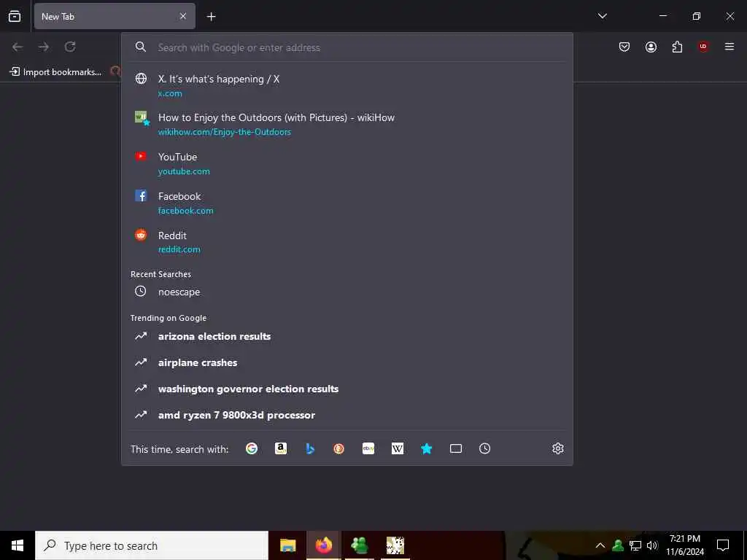Screen dimensions: 747x560
Task: Select the Reddit suggestion
Action: tap(348, 242)
